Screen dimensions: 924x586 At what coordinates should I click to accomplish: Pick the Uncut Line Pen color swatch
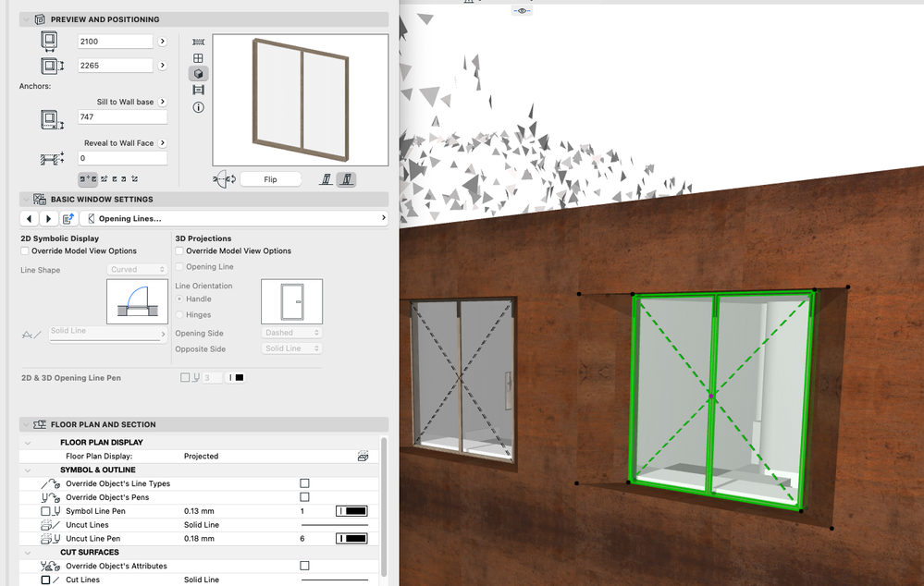pos(351,538)
